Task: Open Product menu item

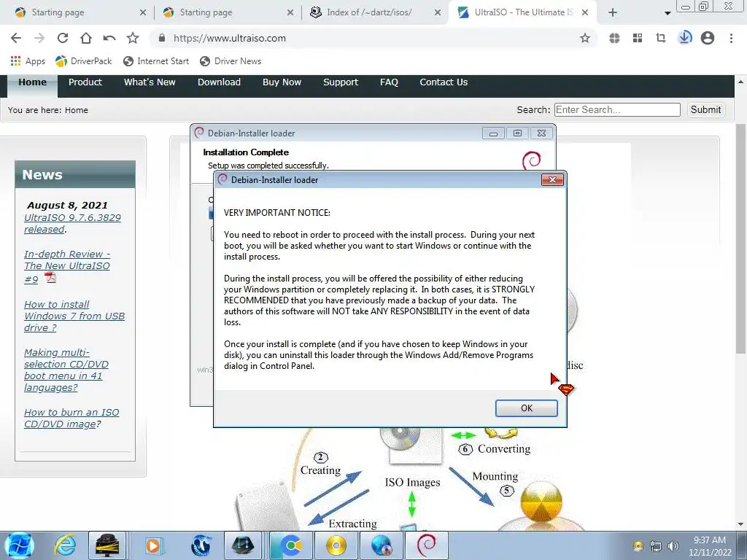Action: click(x=85, y=82)
